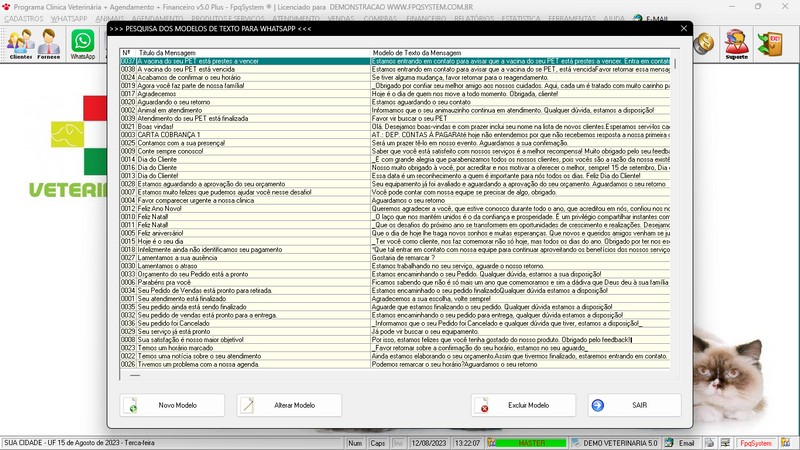Click the Num indicator in status bar
The height and width of the screenshot is (450, 800).
(355, 443)
